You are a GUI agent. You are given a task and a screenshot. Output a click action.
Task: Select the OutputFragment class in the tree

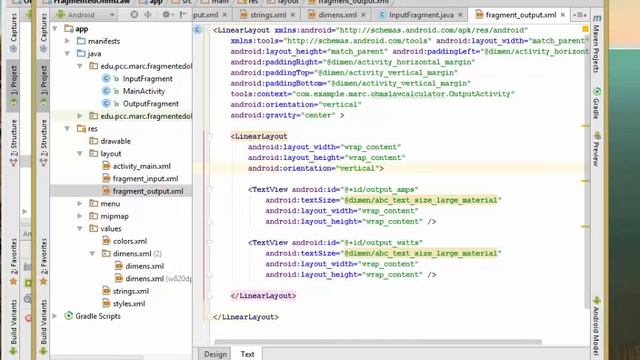click(151, 104)
